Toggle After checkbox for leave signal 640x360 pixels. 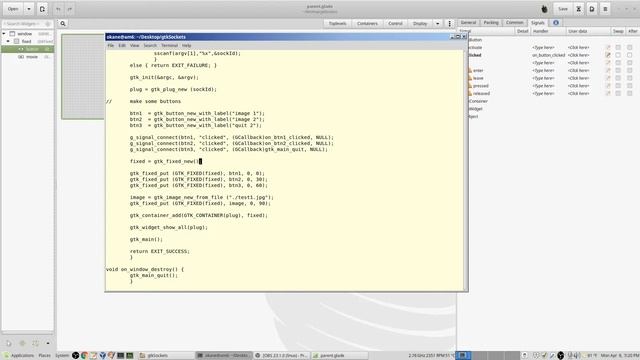tap(630, 78)
